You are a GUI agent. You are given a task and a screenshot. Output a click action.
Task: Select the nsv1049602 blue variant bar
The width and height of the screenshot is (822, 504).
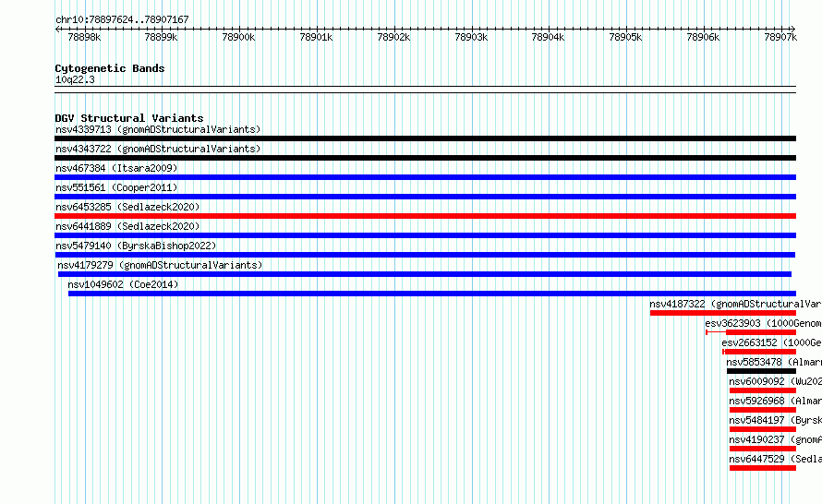click(432, 294)
